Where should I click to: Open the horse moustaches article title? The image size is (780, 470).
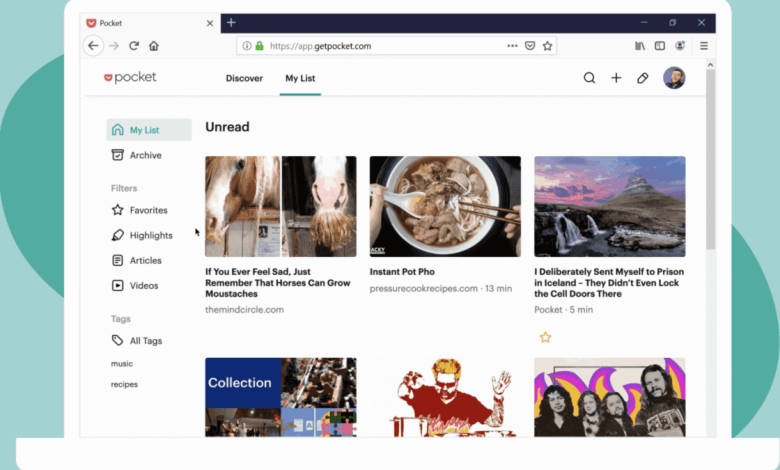click(x=278, y=282)
